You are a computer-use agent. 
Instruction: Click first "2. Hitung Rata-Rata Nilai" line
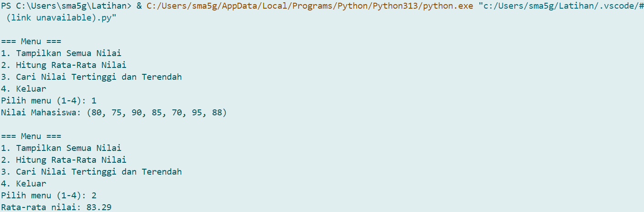(x=63, y=65)
